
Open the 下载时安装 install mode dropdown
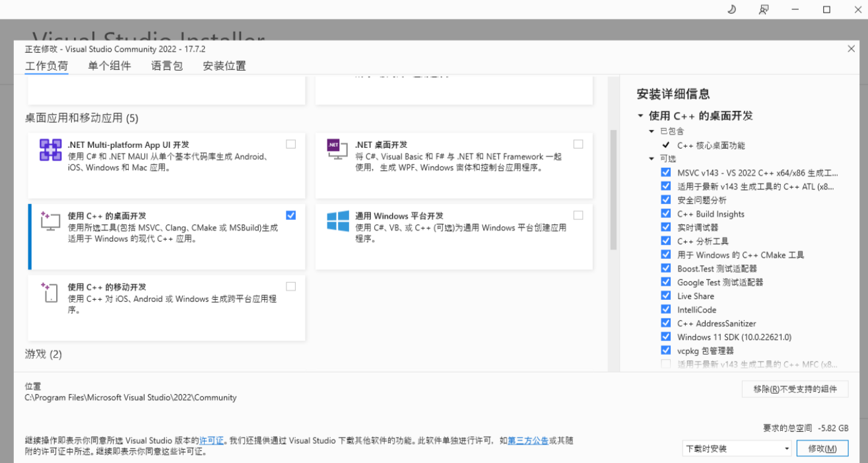(x=737, y=448)
